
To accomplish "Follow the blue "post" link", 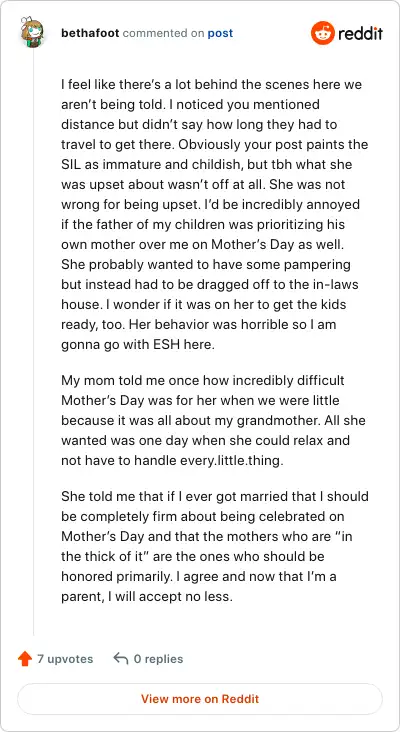I will (x=220, y=34).
